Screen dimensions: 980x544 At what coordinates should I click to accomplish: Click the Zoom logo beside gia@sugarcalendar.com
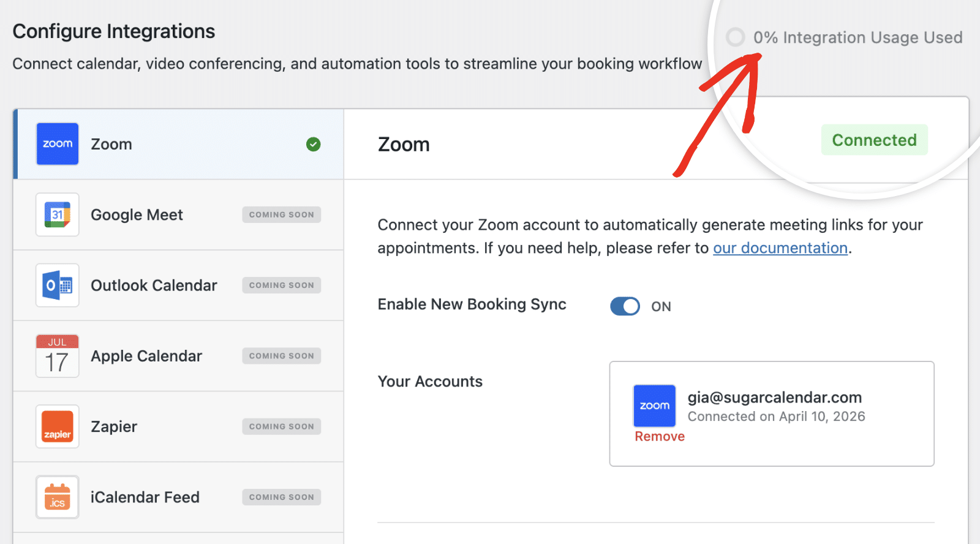click(x=655, y=406)
